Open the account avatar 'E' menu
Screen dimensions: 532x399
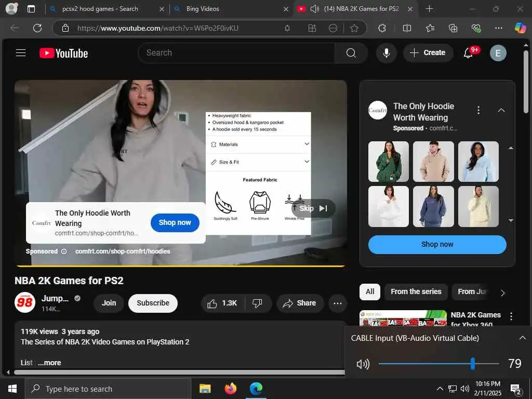pos(498,53)
